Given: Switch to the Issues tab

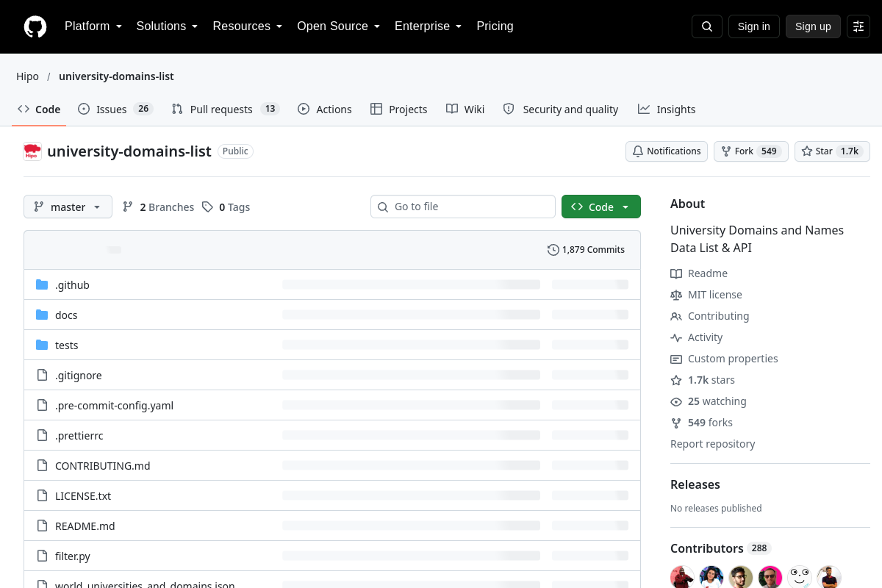Looking at the screenshot, I should (x=115, y=109).
